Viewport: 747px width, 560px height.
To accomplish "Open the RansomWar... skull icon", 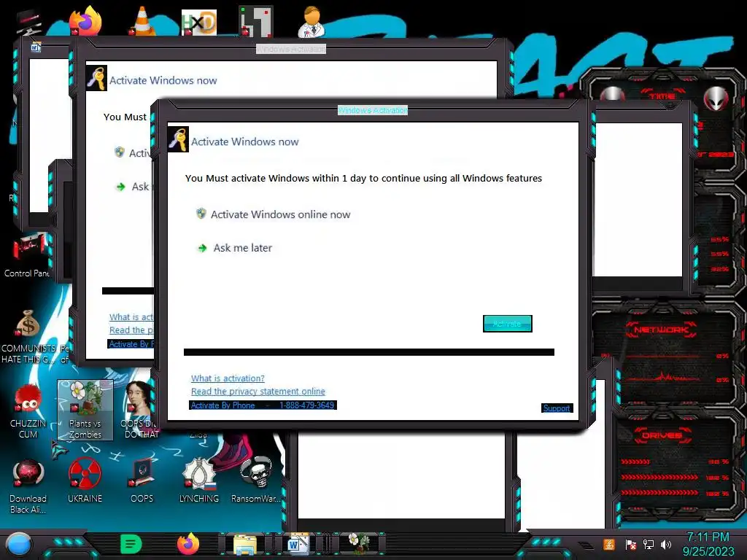I will pyautogui.click(x=256, y=480).
